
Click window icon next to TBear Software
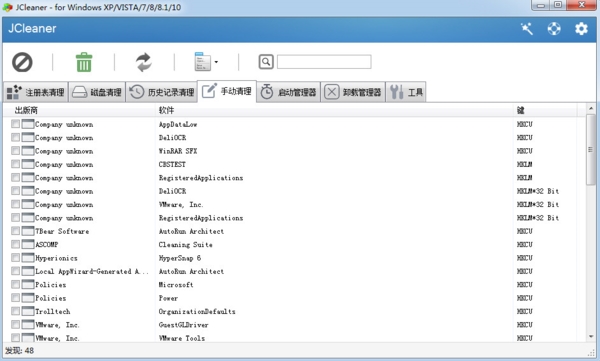(x=28, y=231)
